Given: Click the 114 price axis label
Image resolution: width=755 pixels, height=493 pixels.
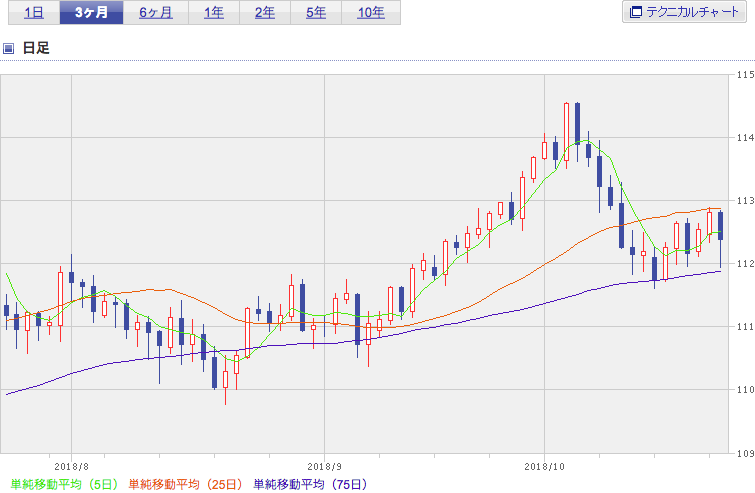Looking at the screenshot, I should 745,138.
